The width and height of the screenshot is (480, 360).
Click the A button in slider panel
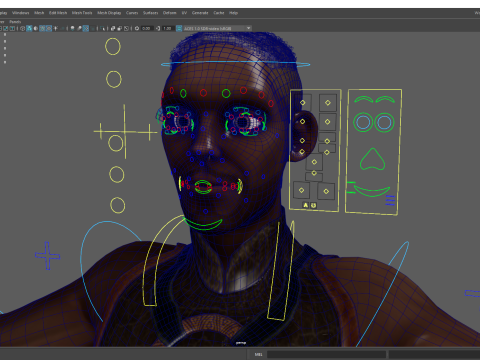(x=306, y=205)
